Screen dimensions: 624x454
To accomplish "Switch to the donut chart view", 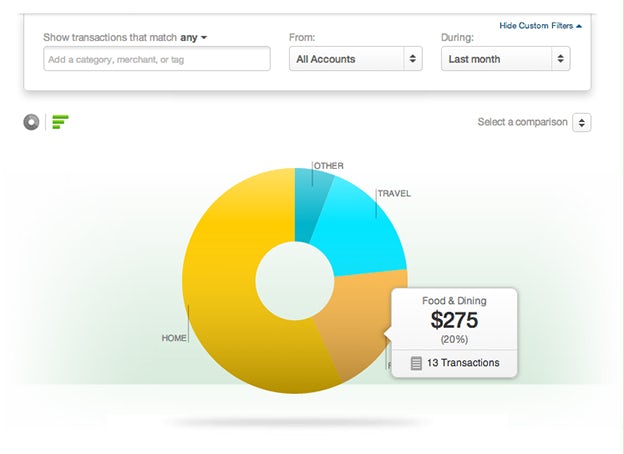I will tap(32, 122).
